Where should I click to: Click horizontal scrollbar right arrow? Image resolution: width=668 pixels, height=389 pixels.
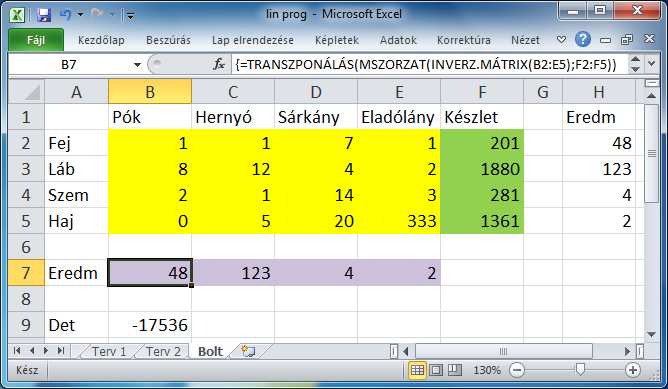point(627,352)
